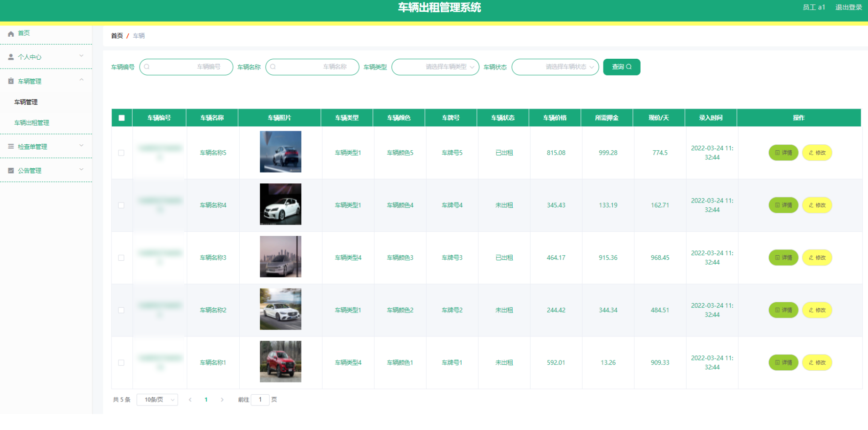Select page 1 in pagination
This screenshot has height=430, width=868.
click(206, 400)
